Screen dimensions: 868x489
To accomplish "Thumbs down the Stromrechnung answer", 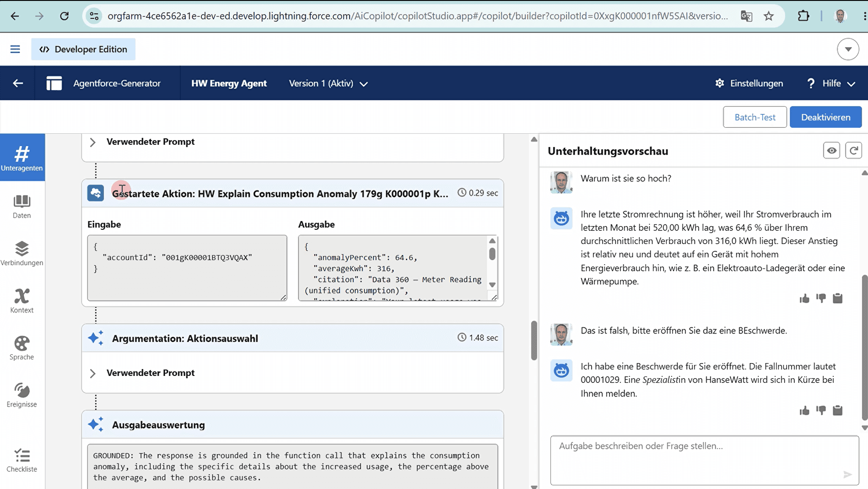I will [x=821, y=299].
